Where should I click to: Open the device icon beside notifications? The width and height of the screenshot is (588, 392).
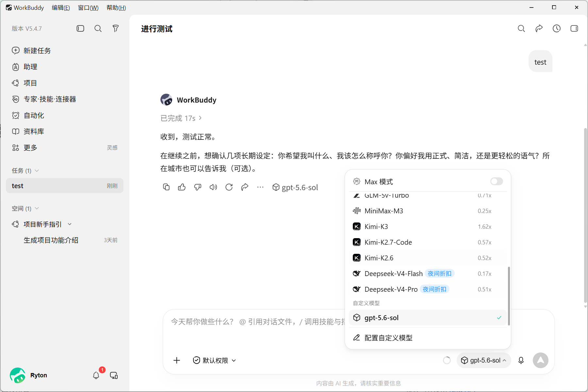pyautogui.click(x=114, y=375)
